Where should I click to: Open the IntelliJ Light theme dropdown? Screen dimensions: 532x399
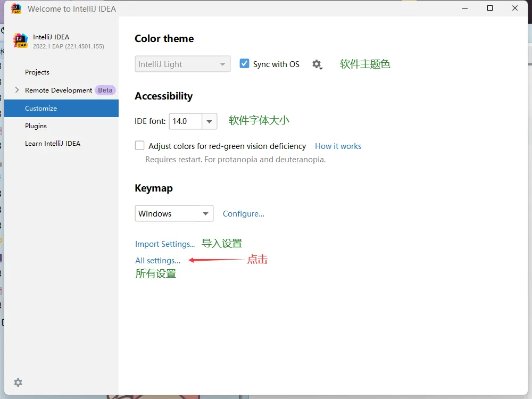tap(182, 64)
